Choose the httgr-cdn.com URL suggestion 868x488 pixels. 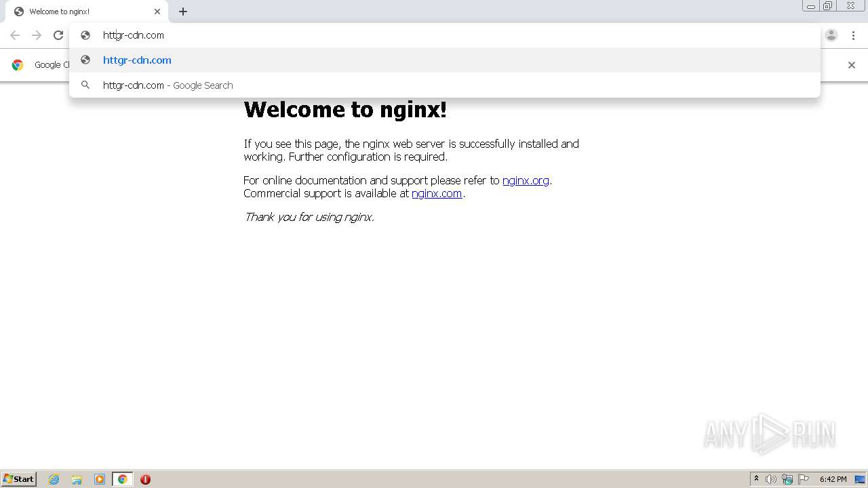point(444,60)
